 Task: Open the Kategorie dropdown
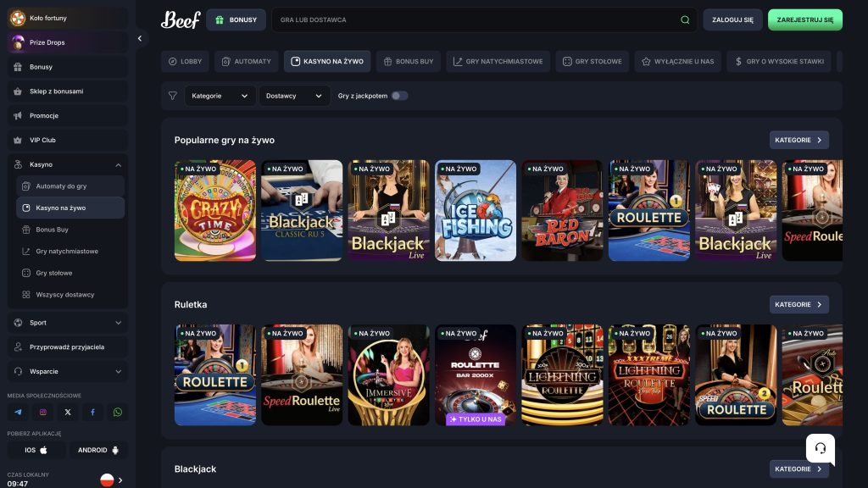pos(220,96)
